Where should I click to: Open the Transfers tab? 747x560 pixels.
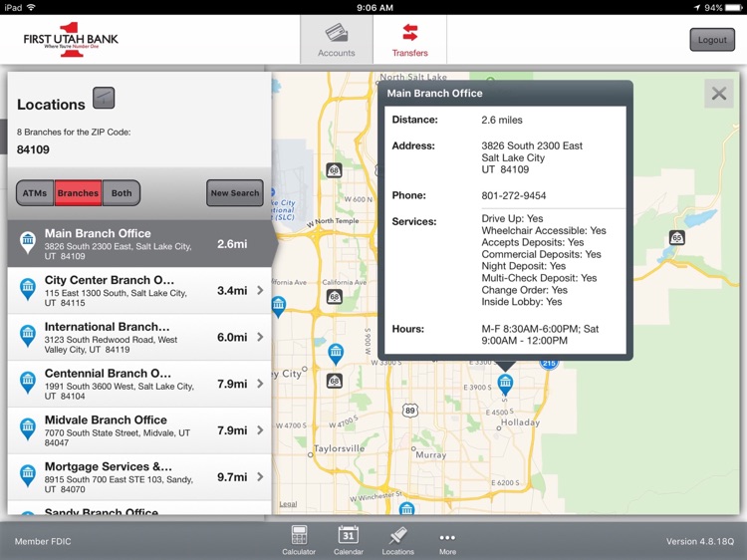click(409, 40)
